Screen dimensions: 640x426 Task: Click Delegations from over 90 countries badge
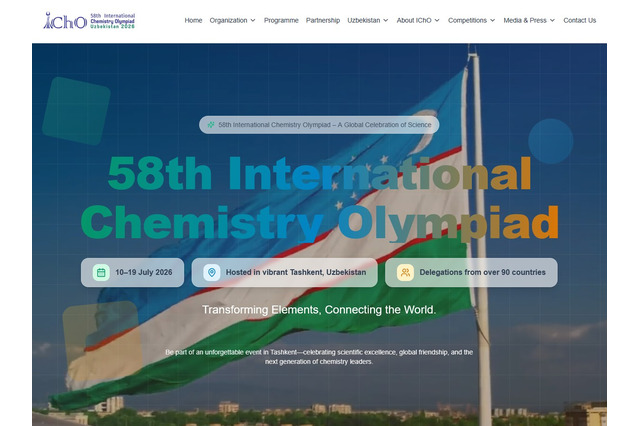pos(475,272)
